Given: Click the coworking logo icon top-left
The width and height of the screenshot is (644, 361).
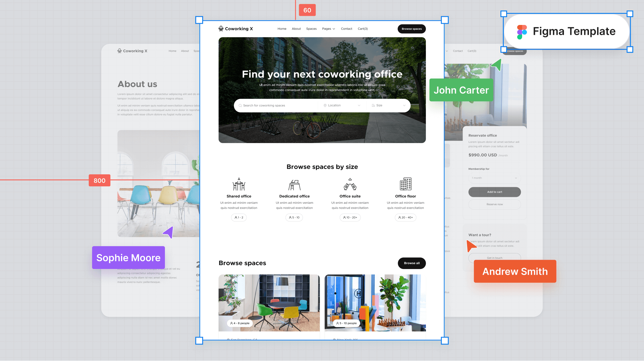Looking at the screenshot, I should coord(221,28).
